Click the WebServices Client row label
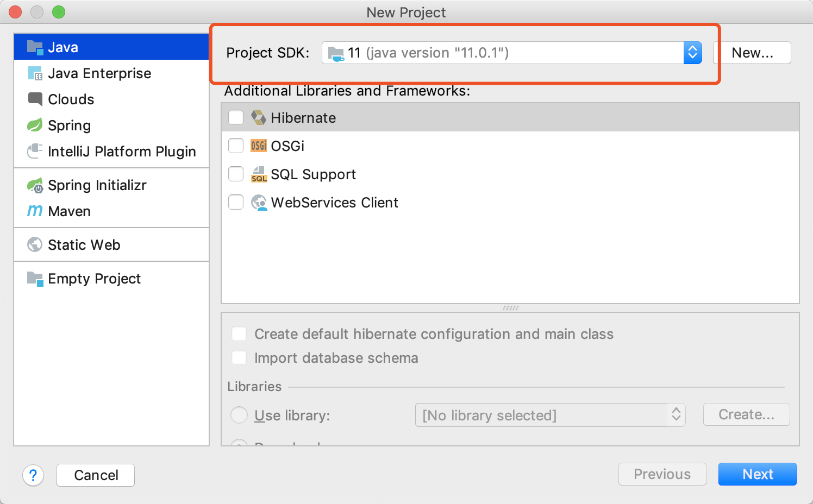The image size is (813, 504). coord(335,203)
